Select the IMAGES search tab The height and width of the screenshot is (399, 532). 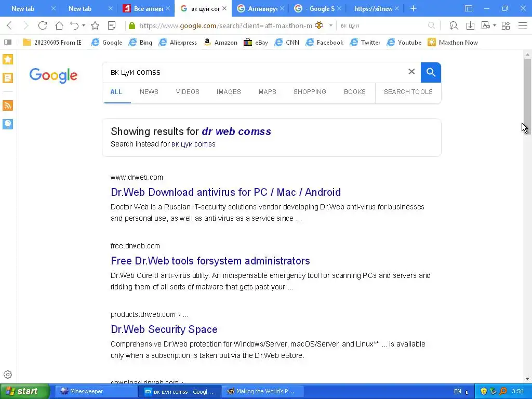click(229, 92)
